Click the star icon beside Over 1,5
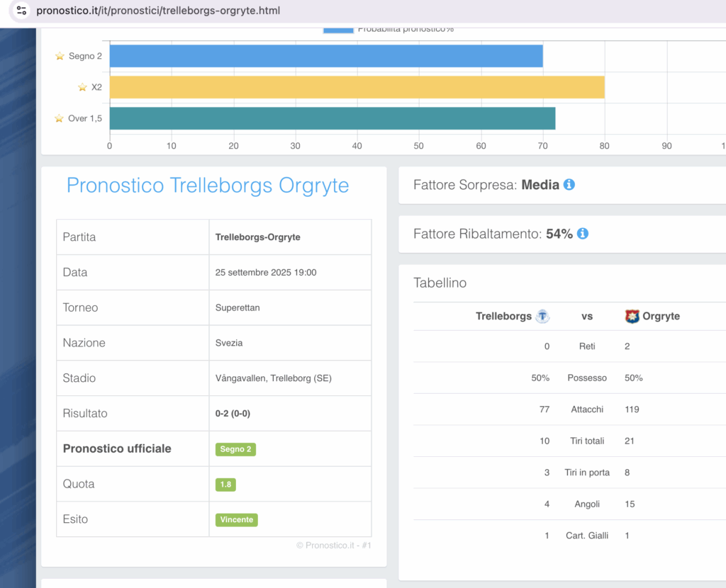This screenshot has height=588, width=726. 60,118
